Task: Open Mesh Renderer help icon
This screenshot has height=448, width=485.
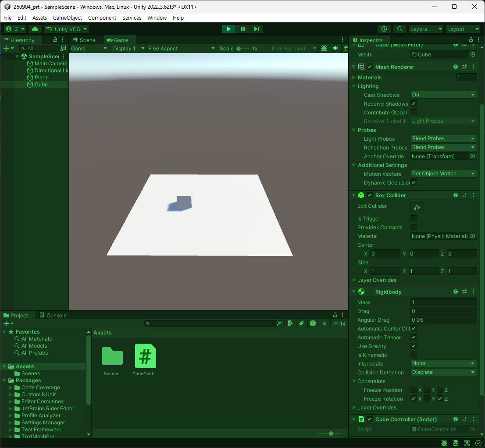Action: point(455,67)
